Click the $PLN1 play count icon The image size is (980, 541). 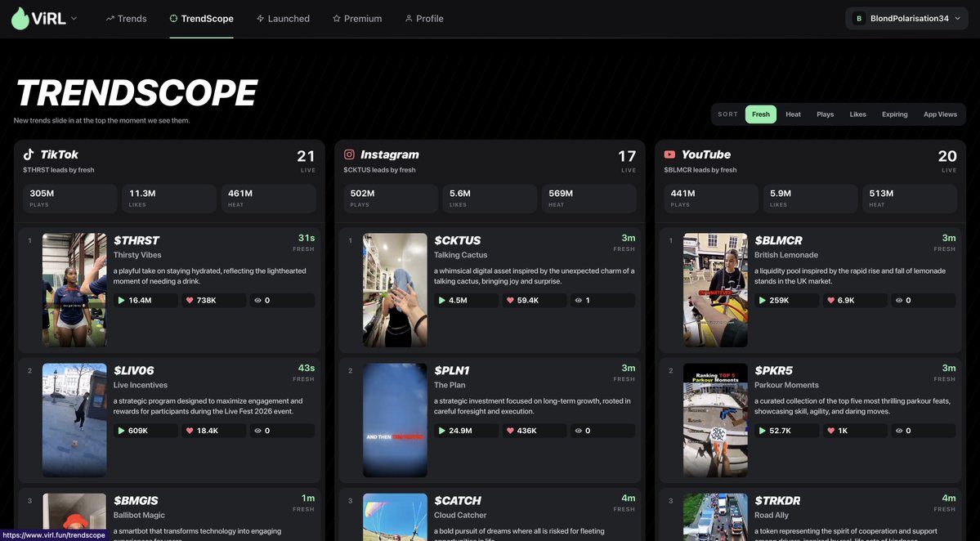[x=442, y=431]
